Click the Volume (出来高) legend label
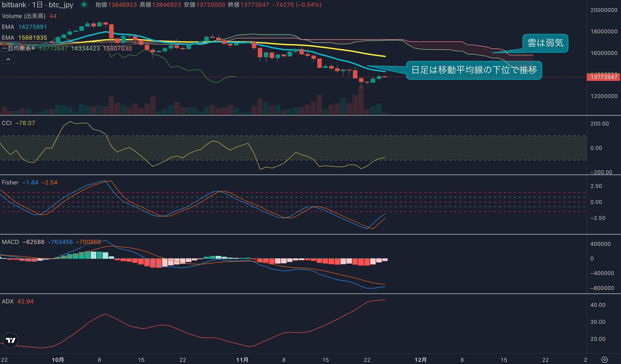This screenshot has width=621, height=364. point(24,16)
